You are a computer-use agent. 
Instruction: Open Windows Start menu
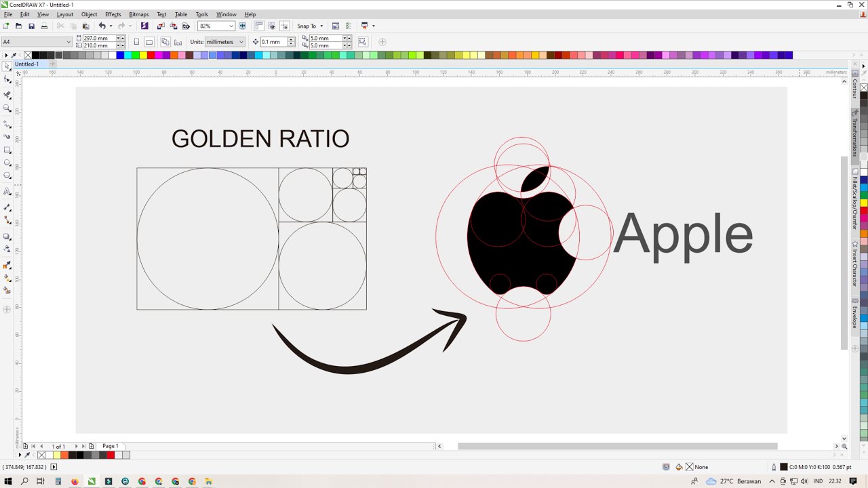(8, 481)
